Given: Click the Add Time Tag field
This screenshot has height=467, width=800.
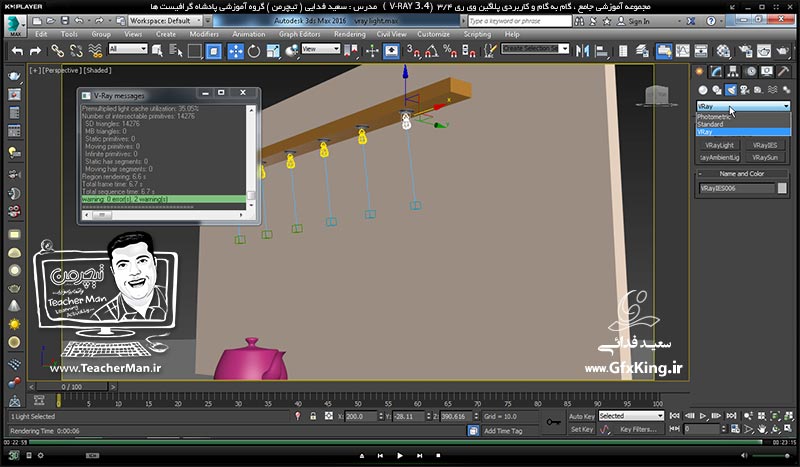Looking at the screenshot, I should point(509,431).
